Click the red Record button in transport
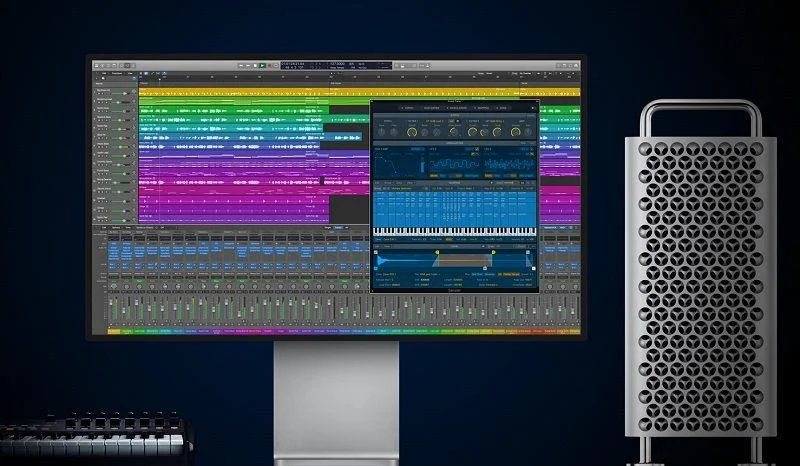This screenshot has height=466, width=800. [270, 65]
